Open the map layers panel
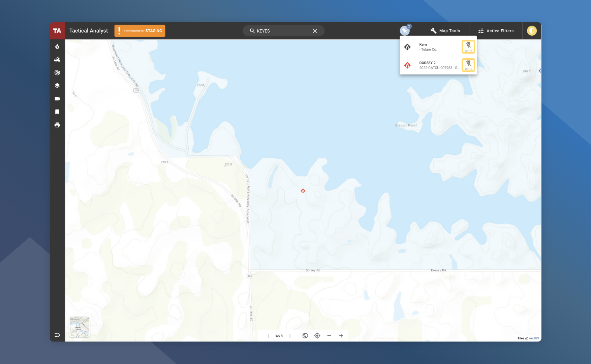Viewport: 591px width, 364px height. click(57, 86)
